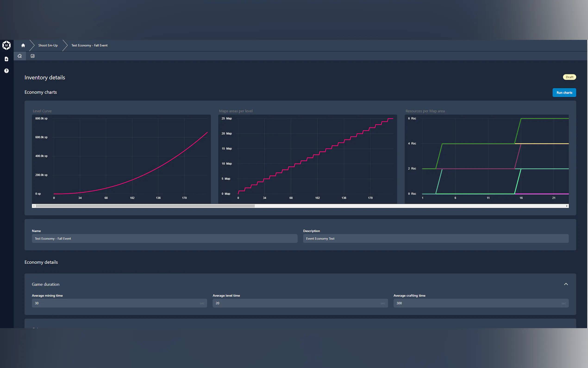Click Test Economy - Fall Event breadcrumb
This screenshot has width=588, height=368.
(89, 45)
